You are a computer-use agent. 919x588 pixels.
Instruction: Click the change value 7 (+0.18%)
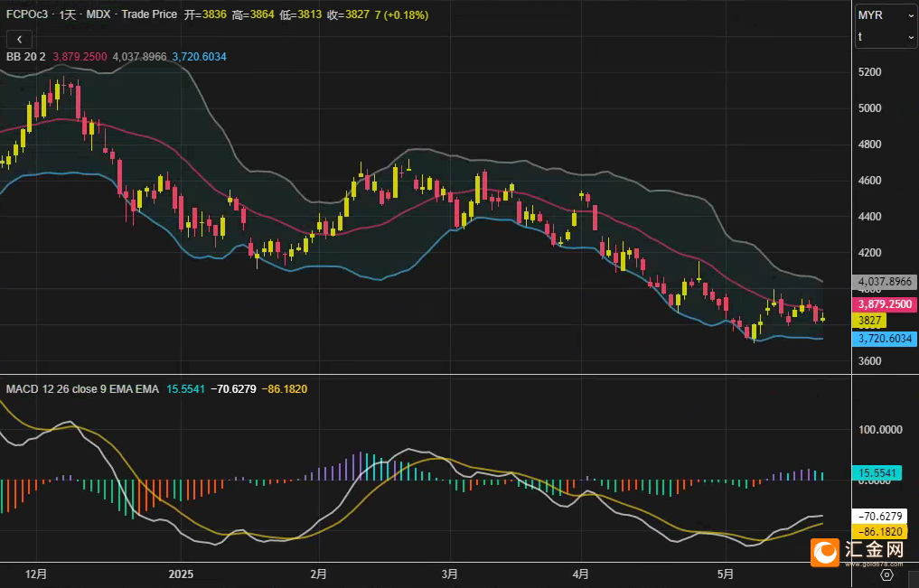click(401, 14)
